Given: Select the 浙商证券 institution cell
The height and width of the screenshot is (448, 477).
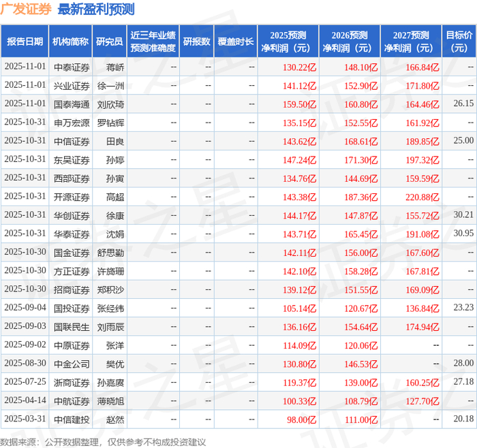Looking at the screenshot, I should point(72,383).
